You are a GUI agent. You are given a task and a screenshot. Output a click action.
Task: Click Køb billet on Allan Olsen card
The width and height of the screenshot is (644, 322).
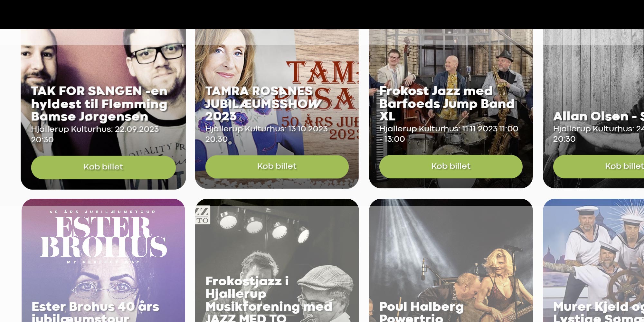pyautogui.click(x=599, y=166)
